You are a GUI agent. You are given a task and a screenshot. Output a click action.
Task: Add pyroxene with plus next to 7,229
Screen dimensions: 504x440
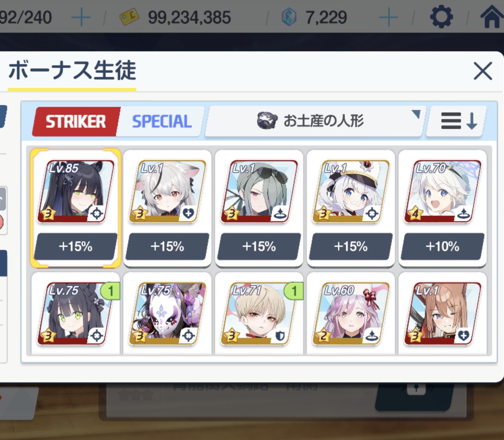tap(388, 18)
